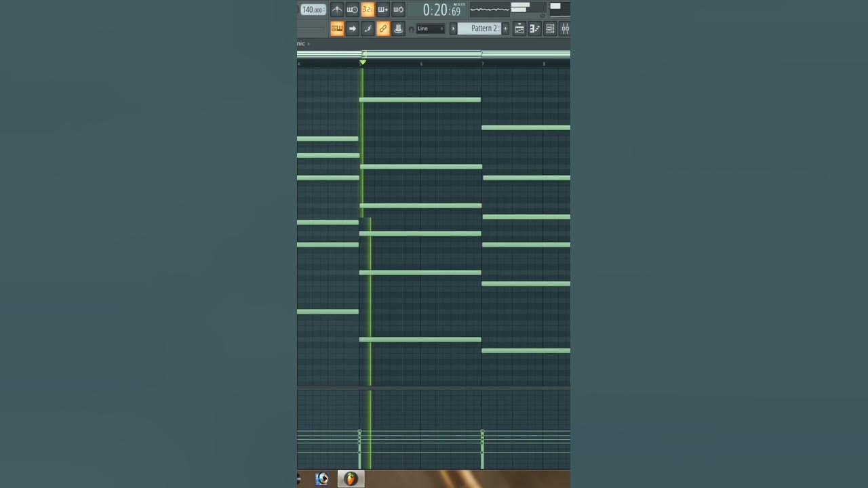Click bar 6 on the timeline ruler

click(421, 64)
